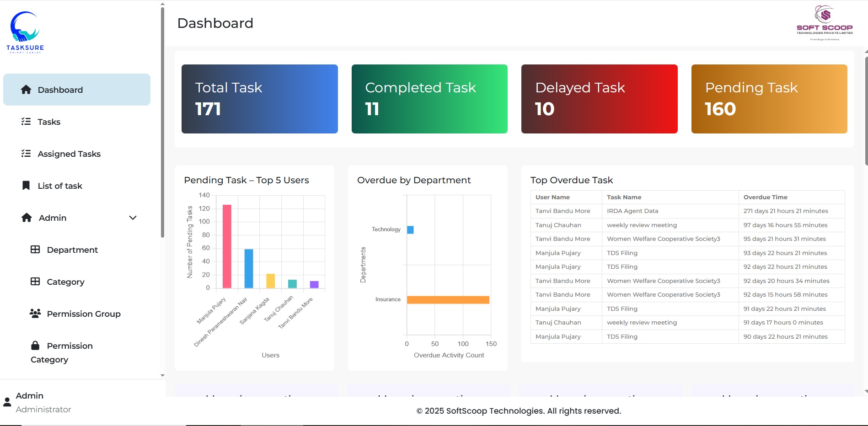Collapse the Admin section chevron
Image resolution: width=868 pixels, height=426 pixels.
coord(133,218)
